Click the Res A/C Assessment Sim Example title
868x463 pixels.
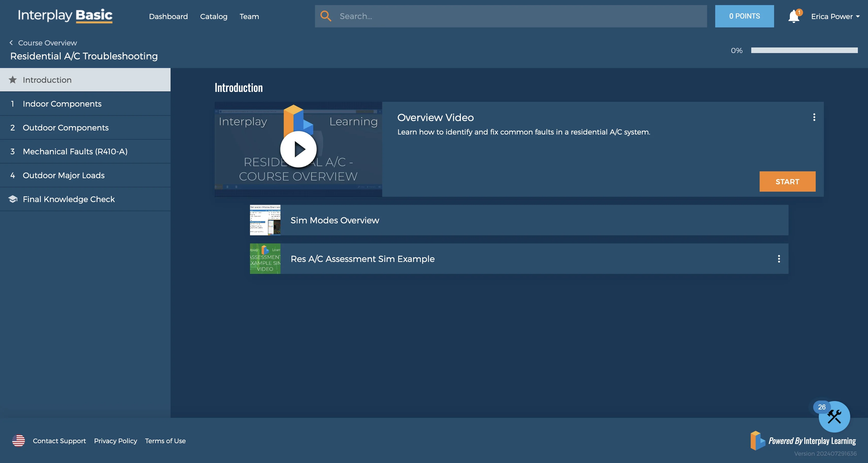point(363,259)
